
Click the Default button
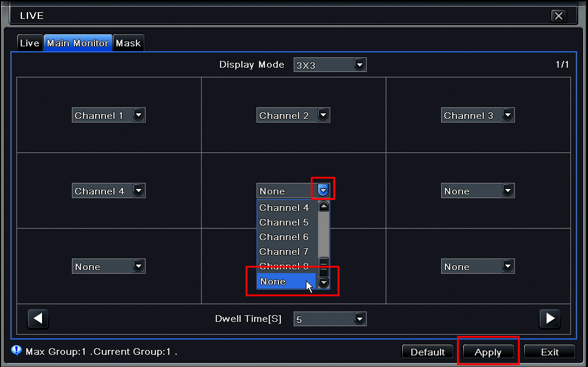pos(428,352)
